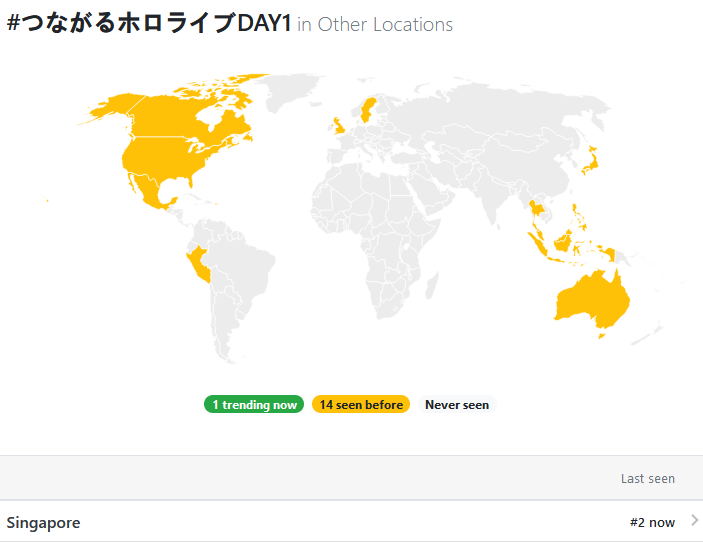The image size is (703, 543).
Task: Click the 'Last seen' column header
Action: 648,479
